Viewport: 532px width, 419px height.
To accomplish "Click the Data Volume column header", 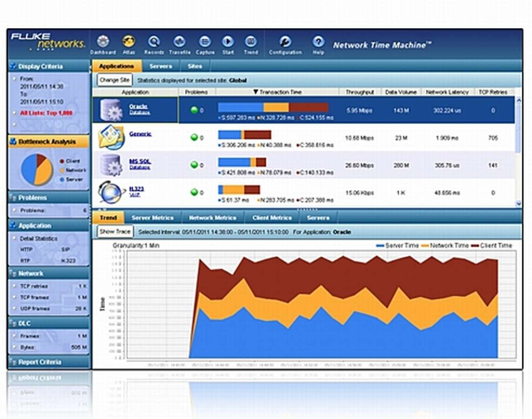I will click(401, 92).
